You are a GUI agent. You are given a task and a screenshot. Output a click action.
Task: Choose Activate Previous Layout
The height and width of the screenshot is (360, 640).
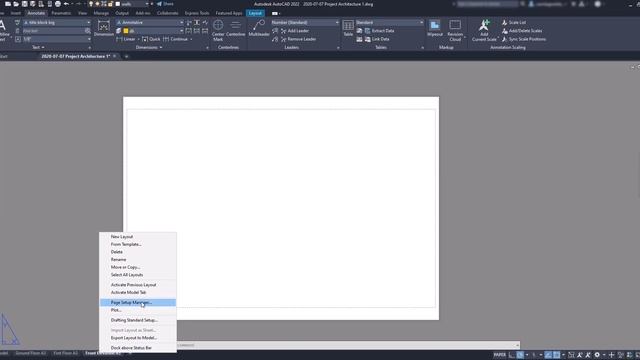tap(138, 285)
